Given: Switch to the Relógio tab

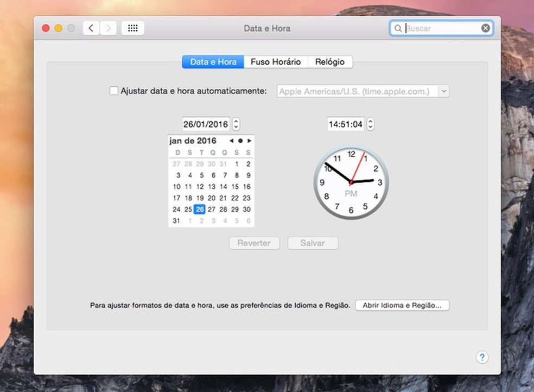Looking at the screenshot, I should (329, 61).
